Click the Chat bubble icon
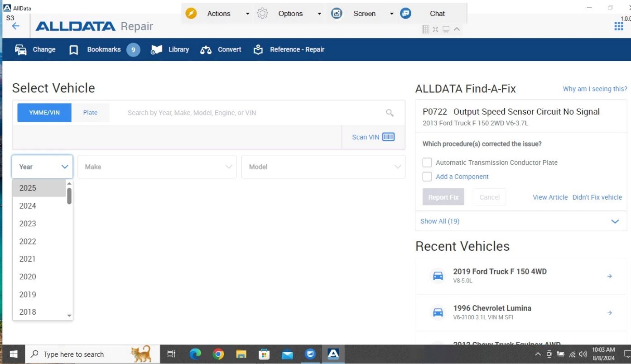The image size is (631, 364). (x=405, y=14)
